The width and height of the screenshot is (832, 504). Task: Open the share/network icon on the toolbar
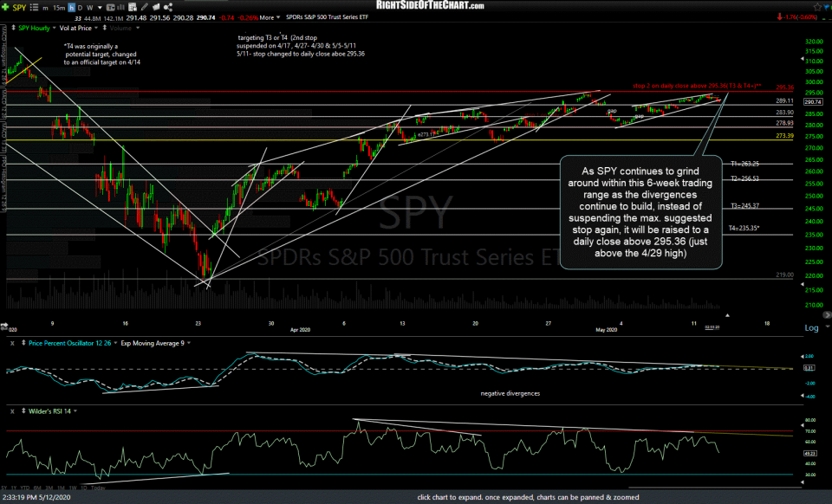click(167, 6)
